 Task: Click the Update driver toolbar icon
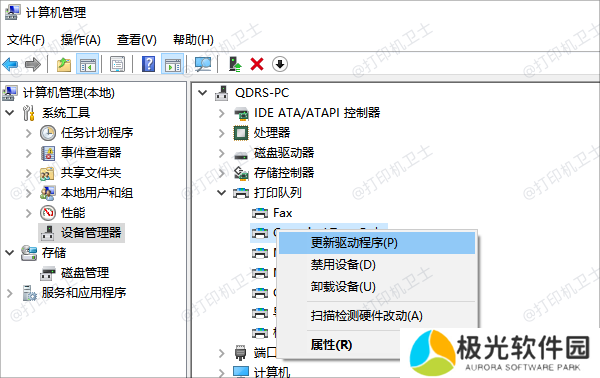coord(235,64)
